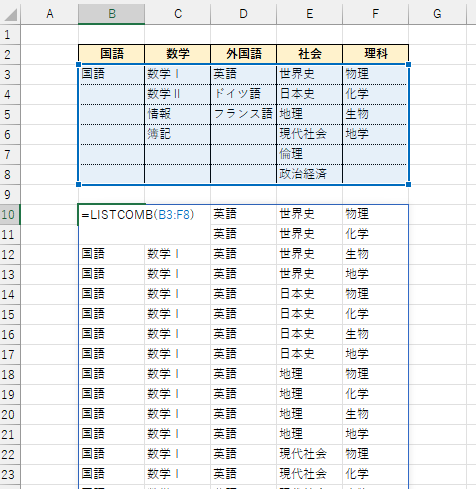This screenshot has height=489, width=476.
Task: Click cell E4 containing 日本史
Action: (x=310, y=94)
